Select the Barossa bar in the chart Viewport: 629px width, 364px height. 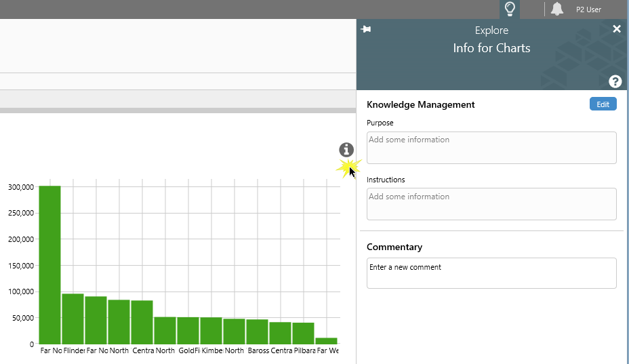[x=257, y=331]
